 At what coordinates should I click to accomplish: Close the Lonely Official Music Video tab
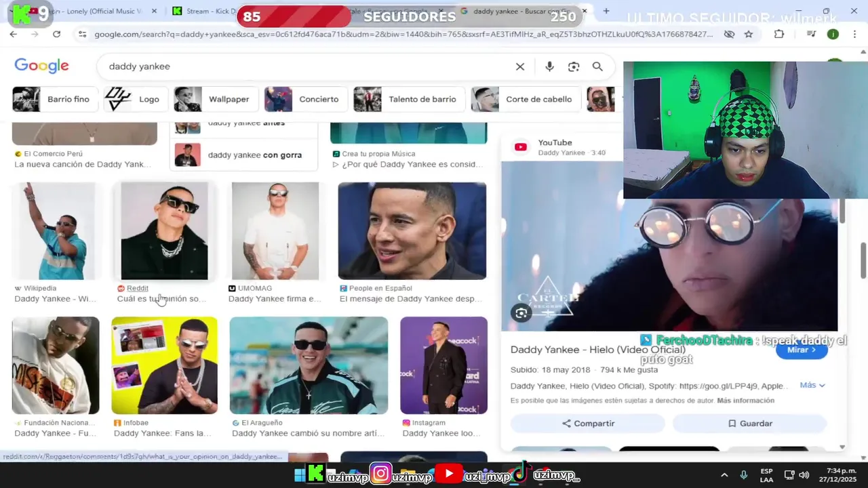(x=155, y=12)
